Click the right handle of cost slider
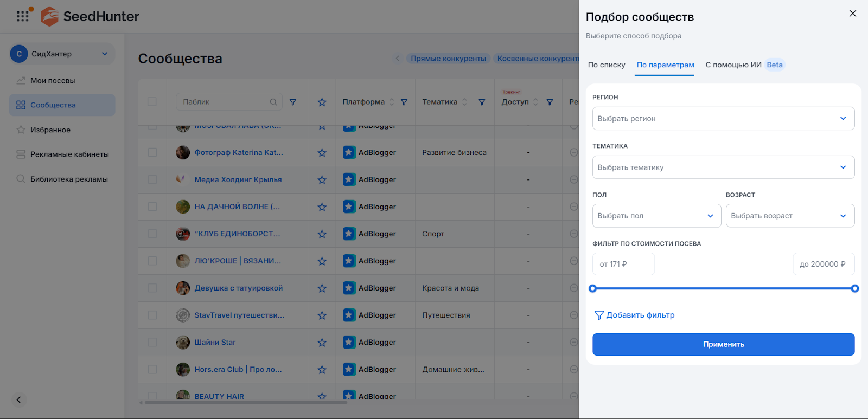This screenshot has width=868, height=419. coord(854,288)
